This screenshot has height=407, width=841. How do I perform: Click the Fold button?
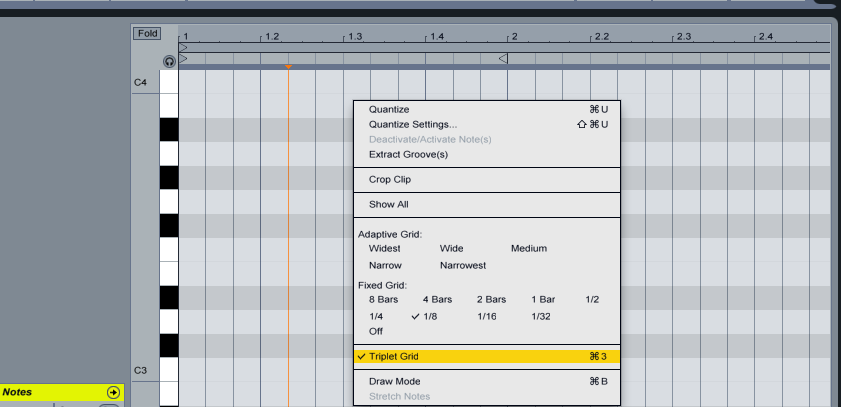147,33
